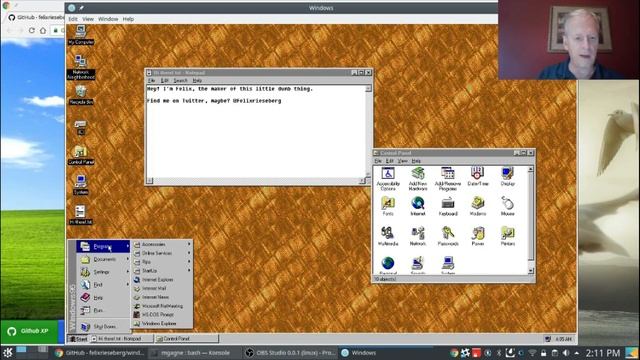640x360 pixels.
Task: Launch MS-DOS Prompt from Programs menu
Action: tap(162, 315)
